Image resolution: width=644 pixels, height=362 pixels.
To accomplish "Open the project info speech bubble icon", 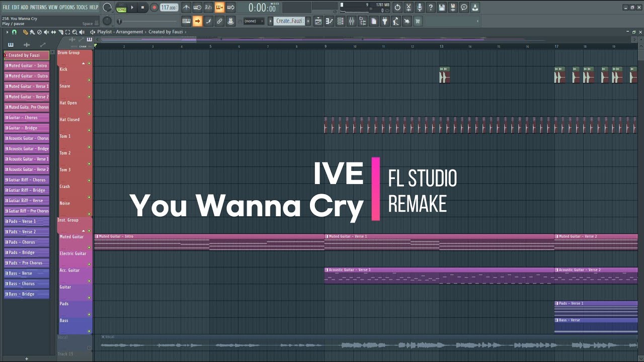I will click(x=464, y=8).
